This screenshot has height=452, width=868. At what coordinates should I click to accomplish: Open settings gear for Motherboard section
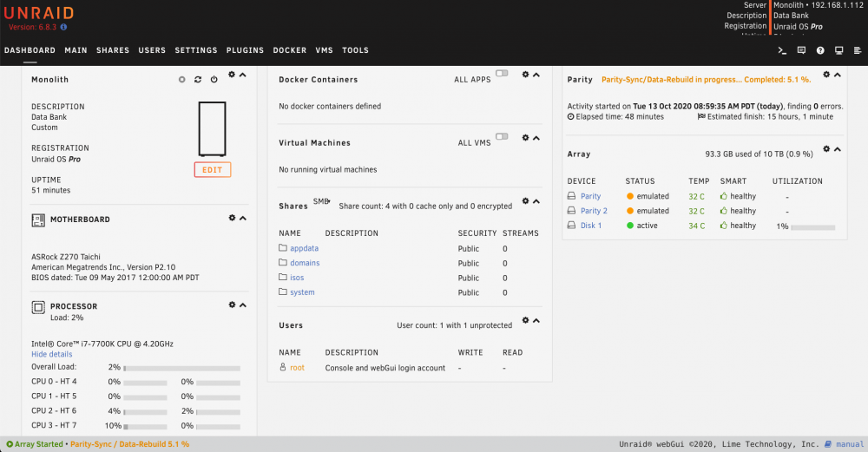click(232, 218)
